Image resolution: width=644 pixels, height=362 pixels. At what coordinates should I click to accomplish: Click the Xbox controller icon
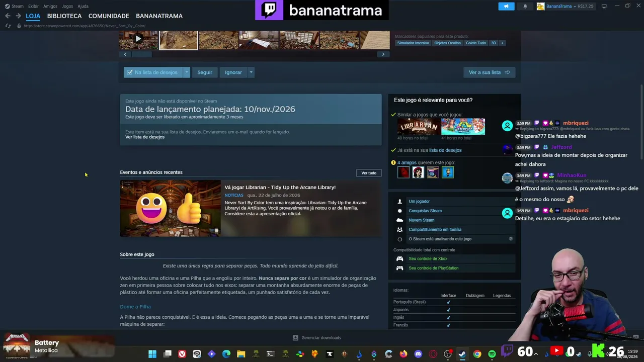click(x=399, y=259)
